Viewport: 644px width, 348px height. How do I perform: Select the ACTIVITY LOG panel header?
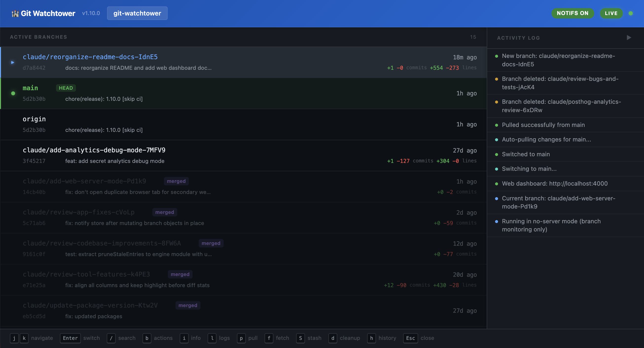coord(518,38)
